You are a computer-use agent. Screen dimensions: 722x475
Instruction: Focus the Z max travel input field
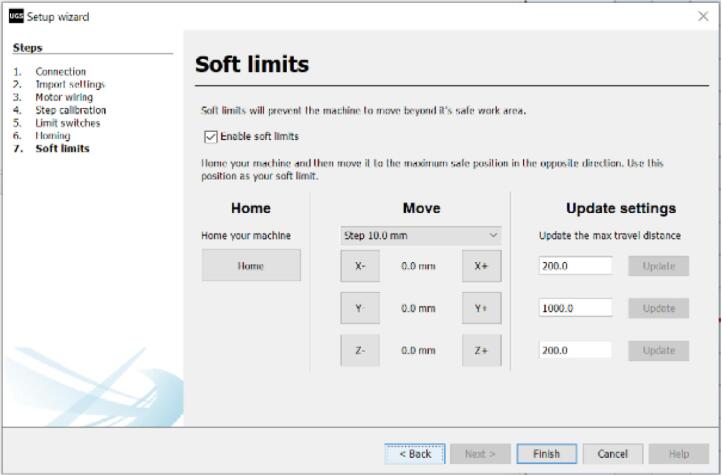[x=575, y=350]
